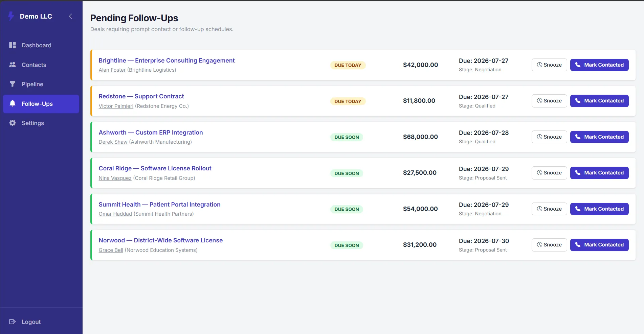Snooze the Redstone Support Contract

pos(549,101)
